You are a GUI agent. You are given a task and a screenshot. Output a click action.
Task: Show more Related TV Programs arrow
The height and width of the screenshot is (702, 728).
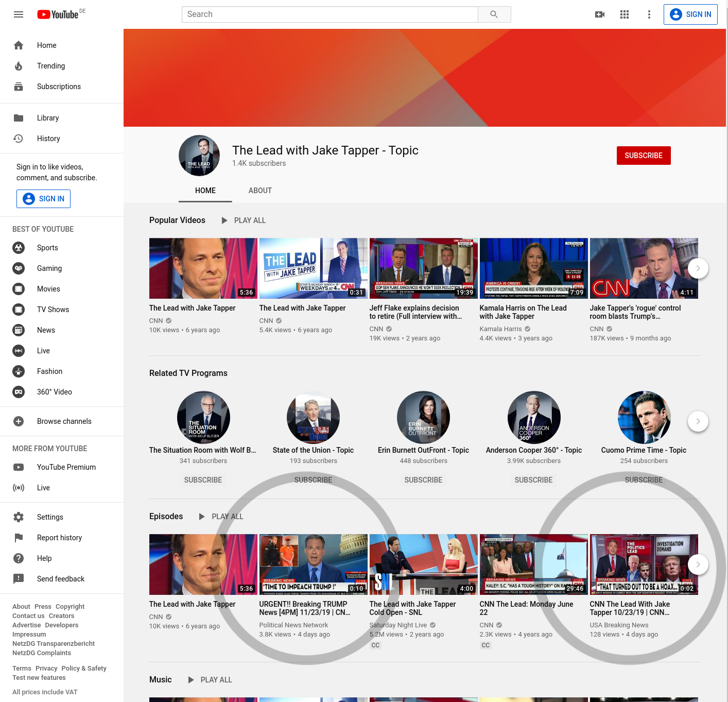[x=698, y=421]
